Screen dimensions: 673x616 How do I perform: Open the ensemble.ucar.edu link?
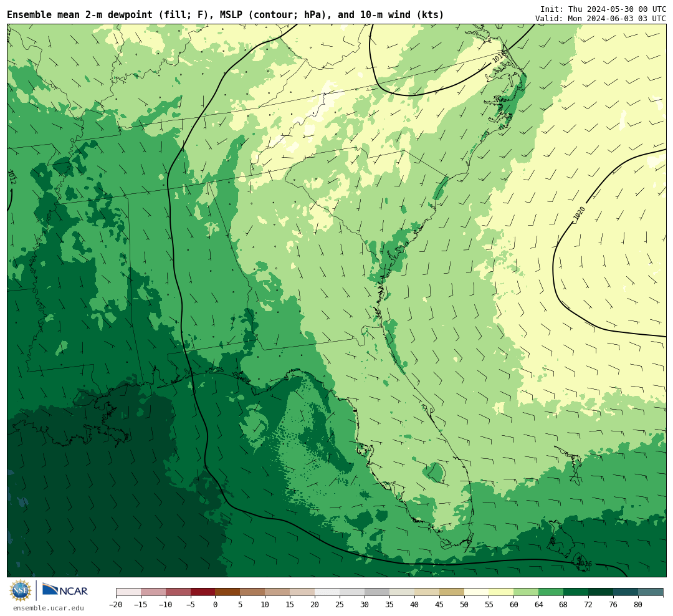coord(49,608)
